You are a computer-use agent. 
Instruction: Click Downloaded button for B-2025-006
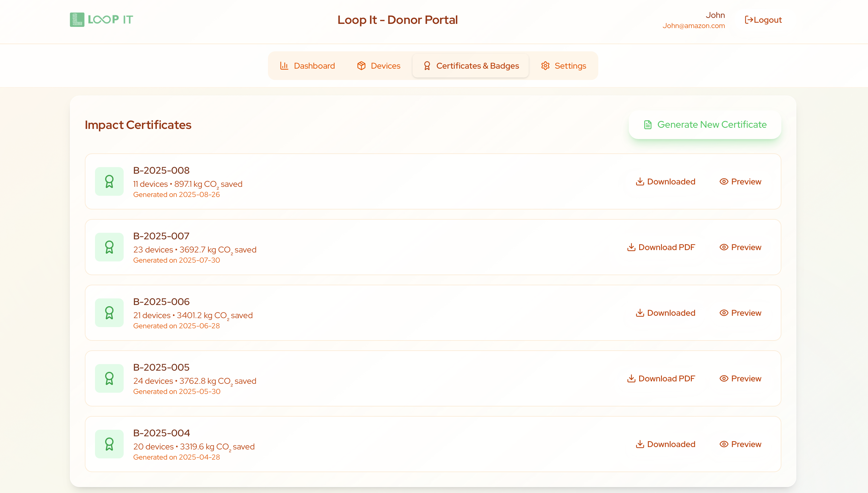pyautogui.click(x=665, y=313)
